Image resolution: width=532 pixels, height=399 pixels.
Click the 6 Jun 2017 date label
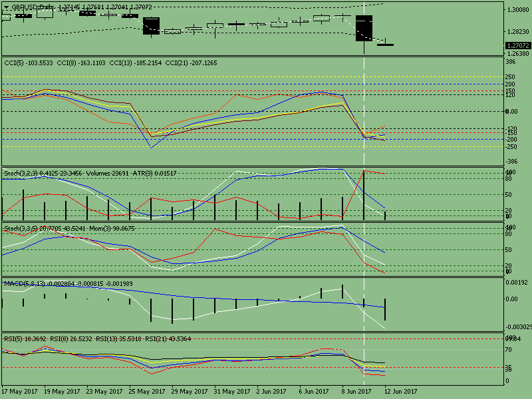[314, 392]
